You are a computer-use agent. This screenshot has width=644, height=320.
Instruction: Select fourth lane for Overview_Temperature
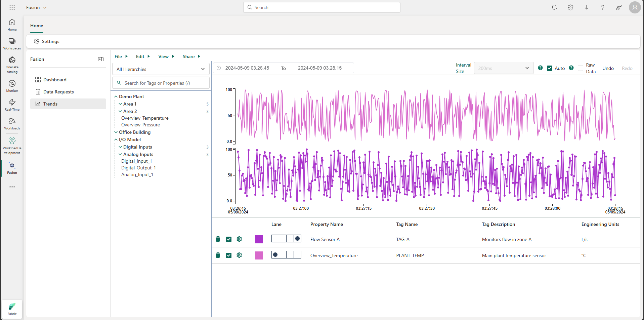pos(297,255)
